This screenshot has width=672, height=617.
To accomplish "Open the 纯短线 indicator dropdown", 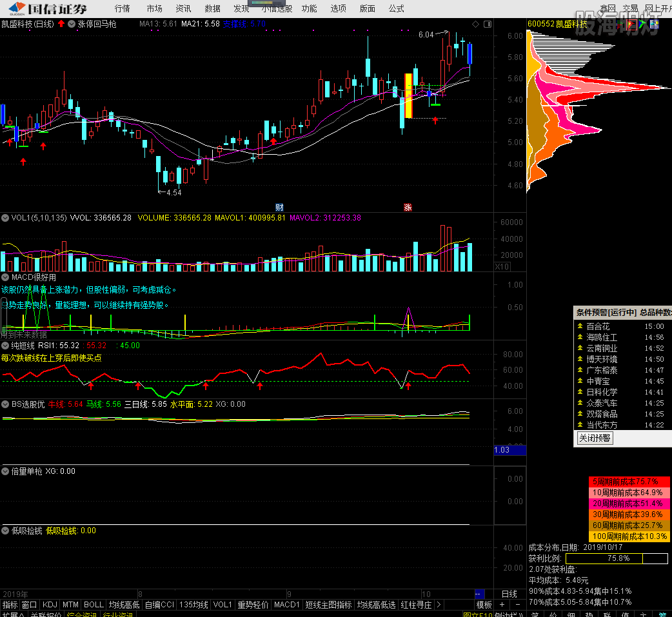I will 5,346.
